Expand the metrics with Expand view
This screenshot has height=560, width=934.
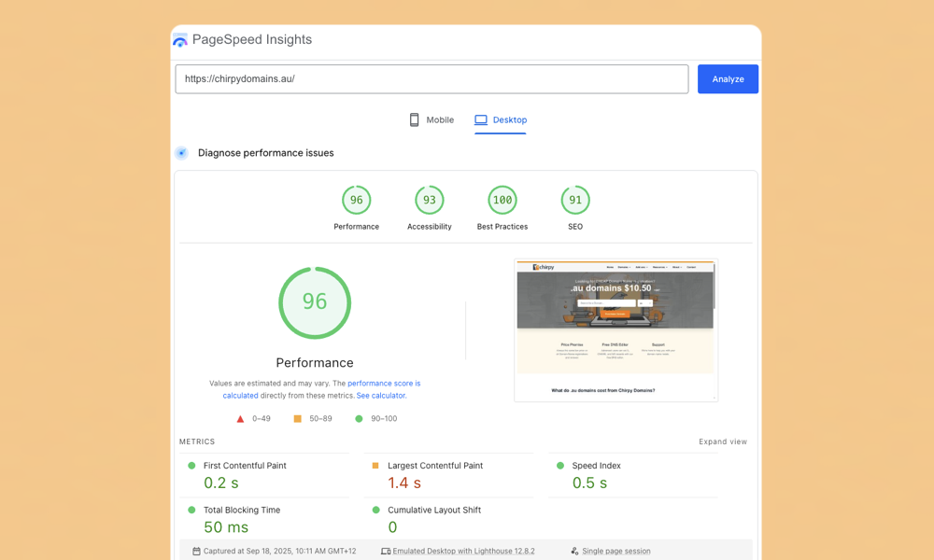point(722,442)
